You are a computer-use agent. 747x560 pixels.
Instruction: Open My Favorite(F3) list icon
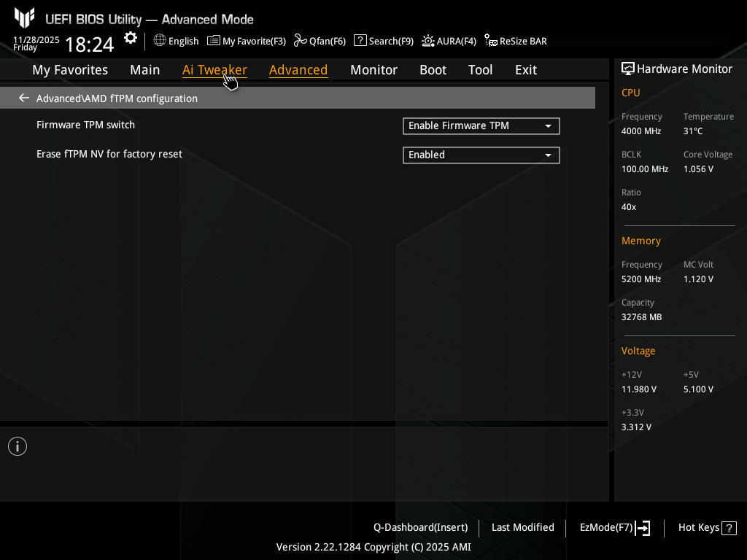pos(214,41)
